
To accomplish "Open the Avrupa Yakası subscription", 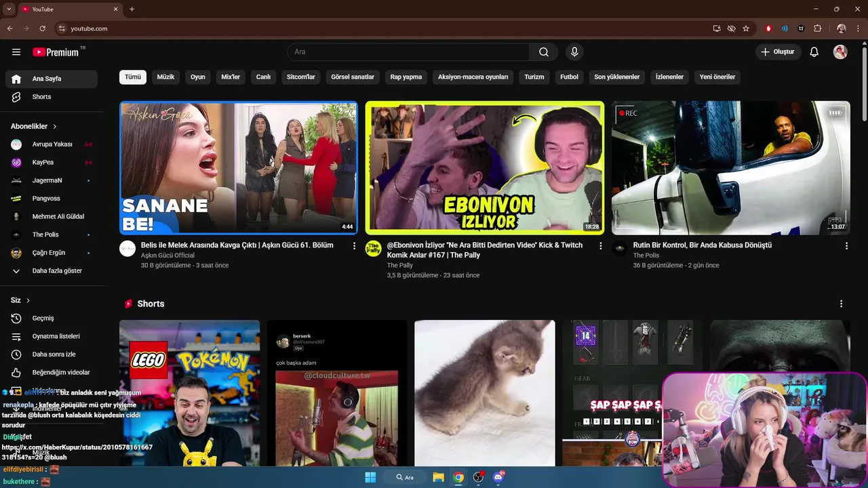I will pos(52,144).
